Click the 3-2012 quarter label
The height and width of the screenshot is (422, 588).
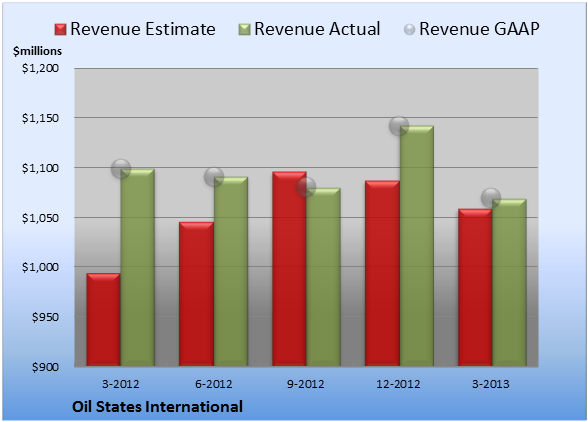120,384
